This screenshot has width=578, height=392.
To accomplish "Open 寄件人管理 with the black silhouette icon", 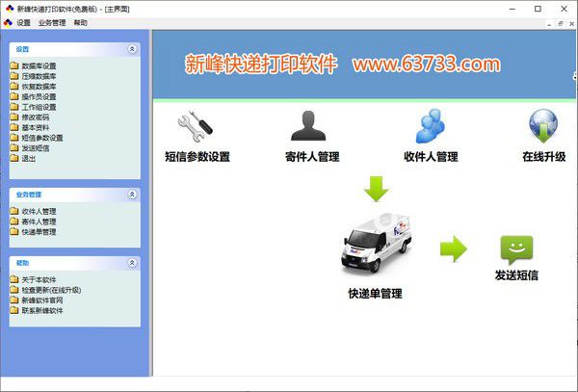I will click(x=308, y=125).
